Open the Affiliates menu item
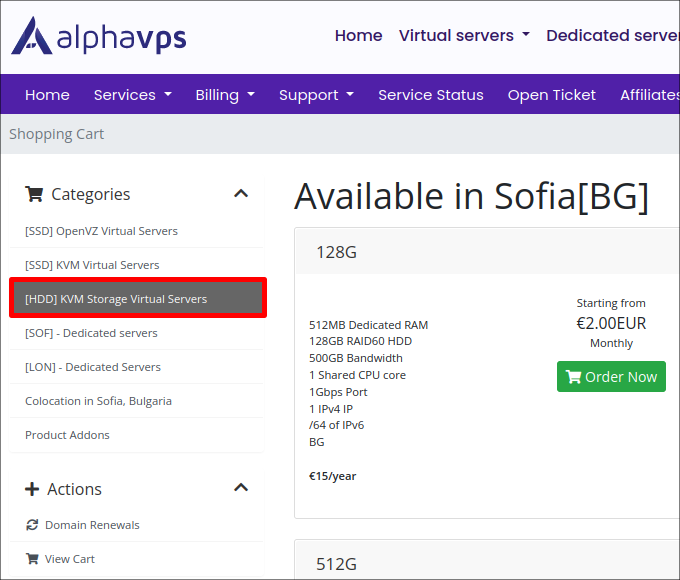 click(x=650, y=95)
